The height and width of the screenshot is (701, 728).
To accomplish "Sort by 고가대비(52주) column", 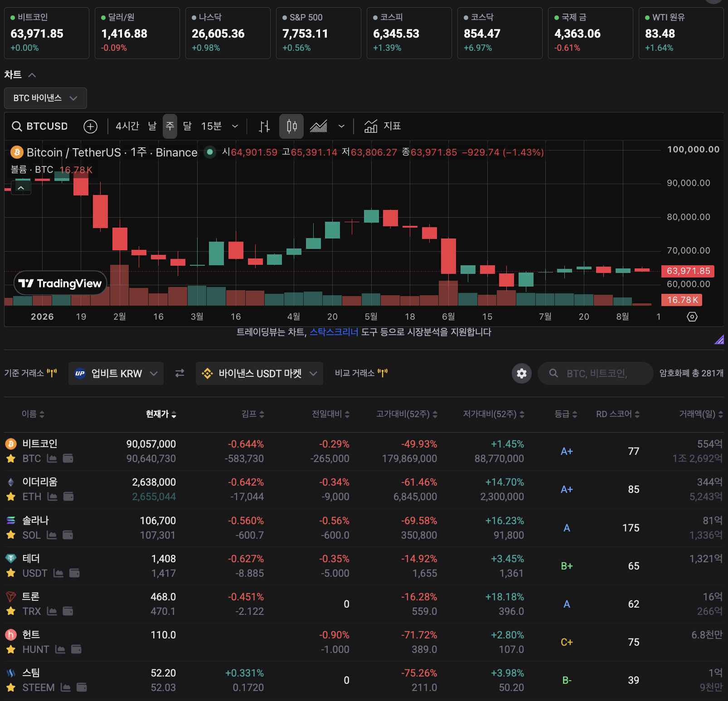I will [407, 414].
